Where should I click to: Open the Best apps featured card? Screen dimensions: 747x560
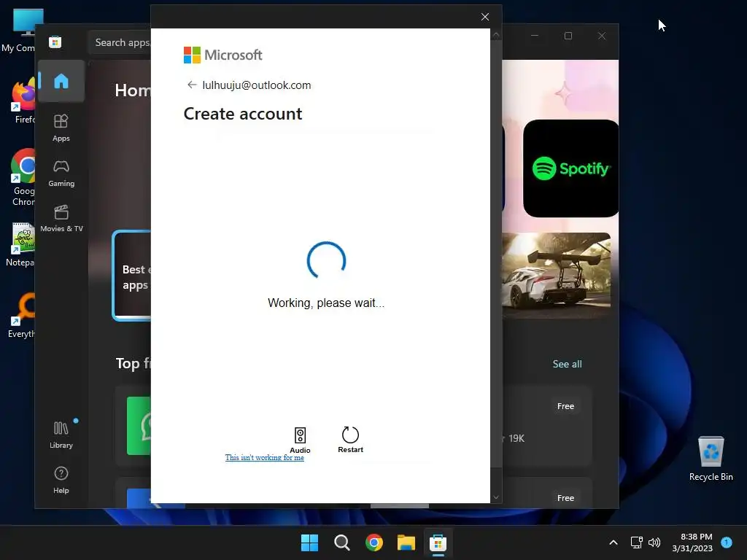[x=132, y=276]
